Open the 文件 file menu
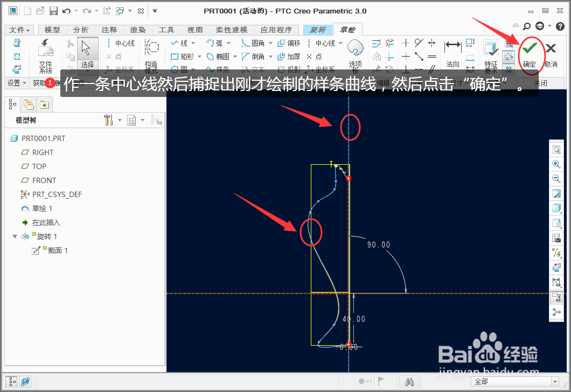This screenshot has width=571, height=392. tap(19, 30)
